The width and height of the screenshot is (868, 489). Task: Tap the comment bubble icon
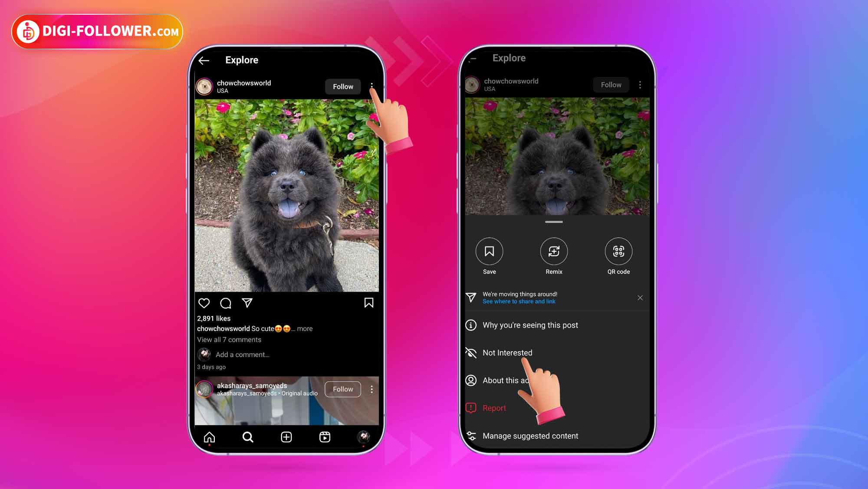click(x=226, y=302)
